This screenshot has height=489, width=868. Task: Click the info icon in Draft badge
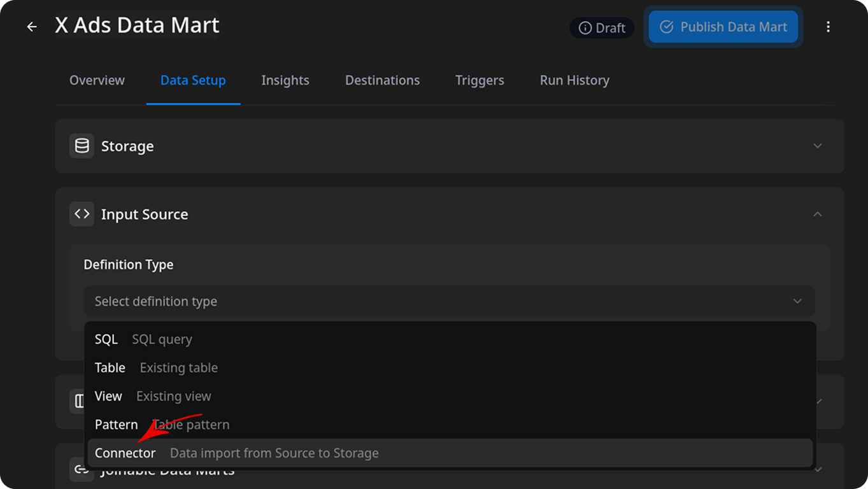pyautogui.click(x=585, y=28)
